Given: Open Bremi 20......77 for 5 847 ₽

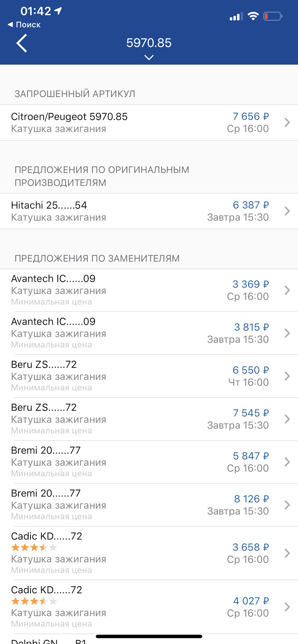Looking at the screenshot, I should pos(46,450).
